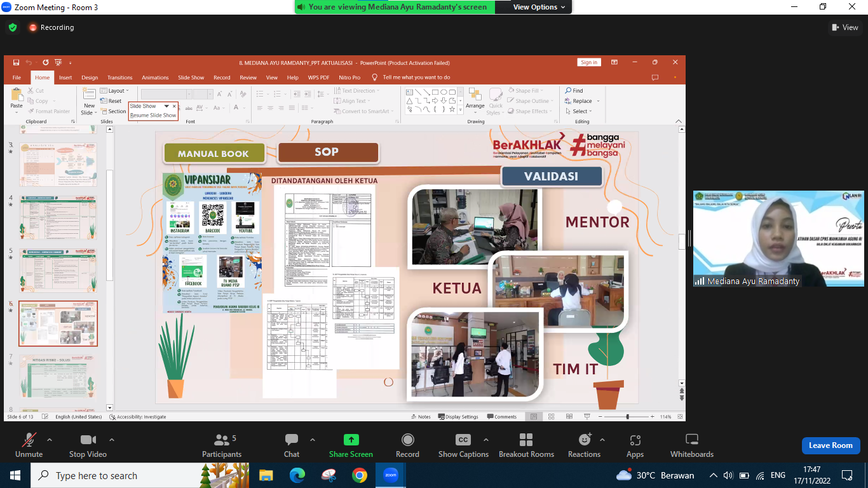Click Resume Slide Show

[x=153, y=116]
